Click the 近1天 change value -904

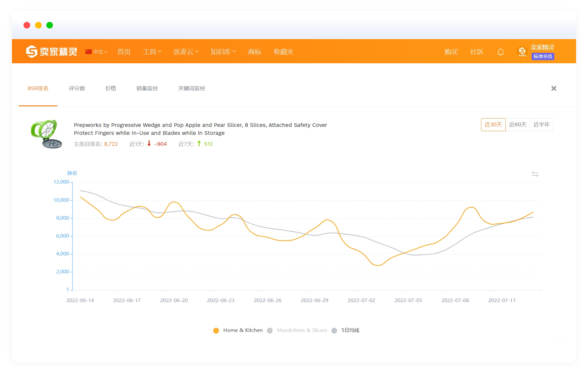click(x=161, y=144)
